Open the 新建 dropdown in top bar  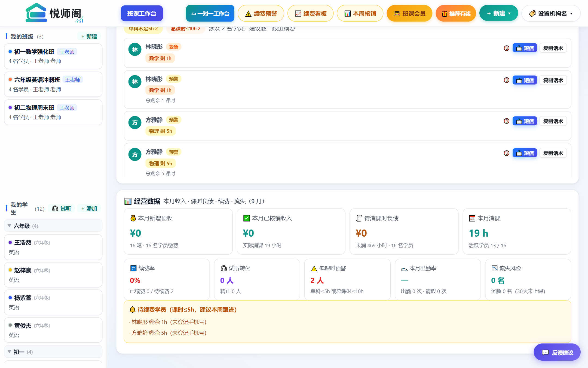click(x=498, y=13)
